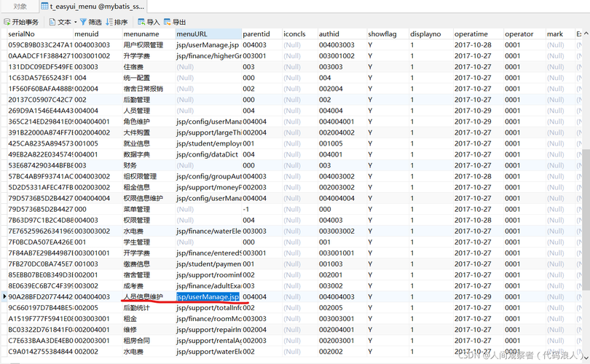Screen dimensions: 590x364
Task: Click the Begin Transaction (开始事务) icon
Action: 7,22
